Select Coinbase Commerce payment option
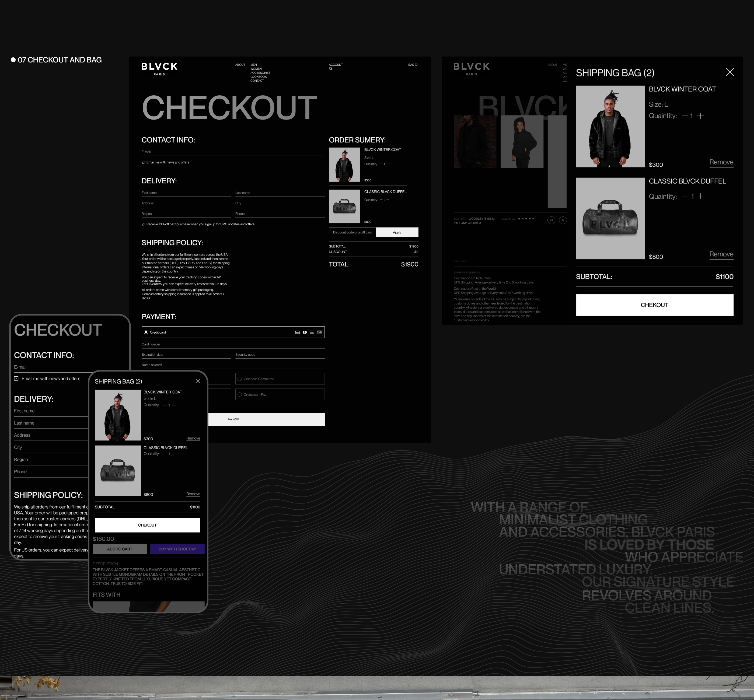754x700 pixels. tap(239, 379)
